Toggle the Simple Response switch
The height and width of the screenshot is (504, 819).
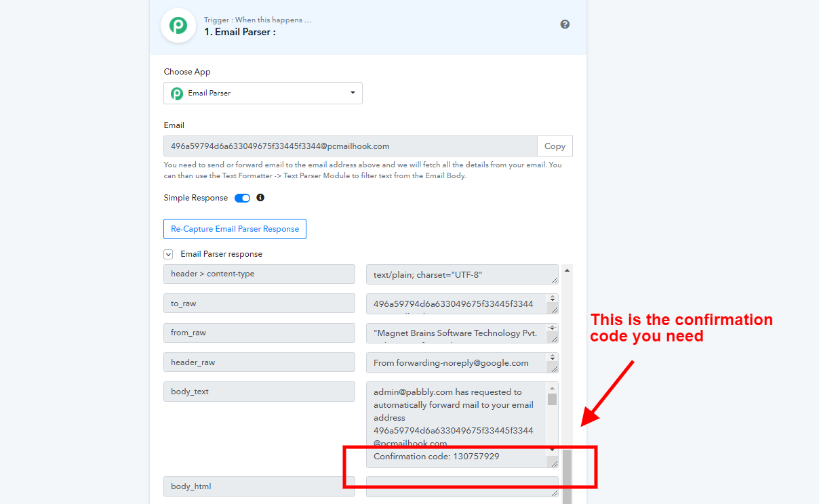(x=243, y=198)
